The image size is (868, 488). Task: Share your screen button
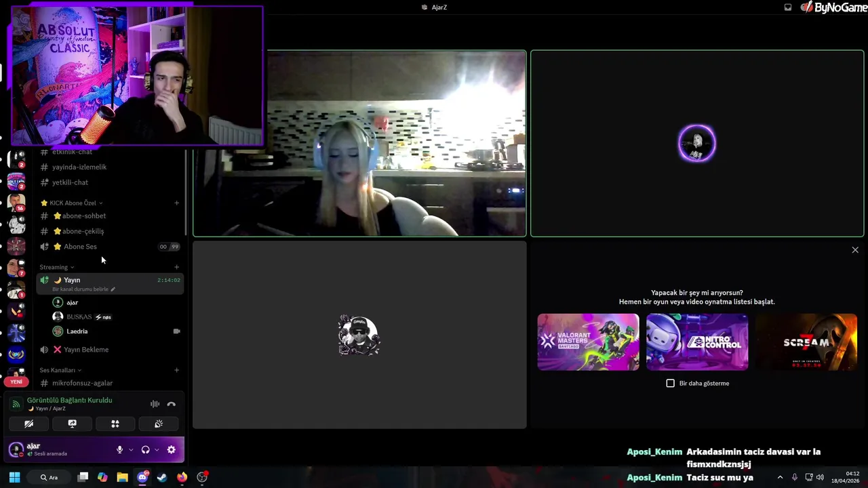72,424
